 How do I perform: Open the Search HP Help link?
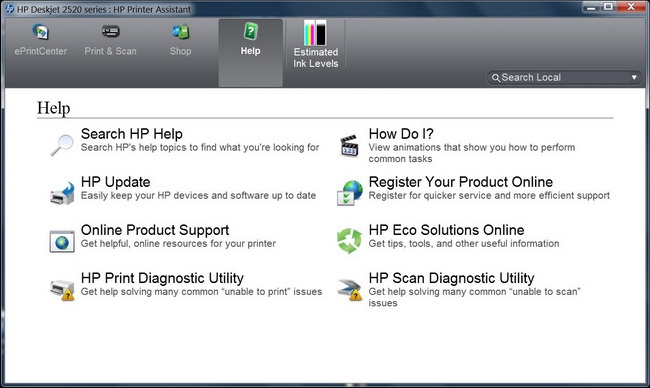(131, 134)
